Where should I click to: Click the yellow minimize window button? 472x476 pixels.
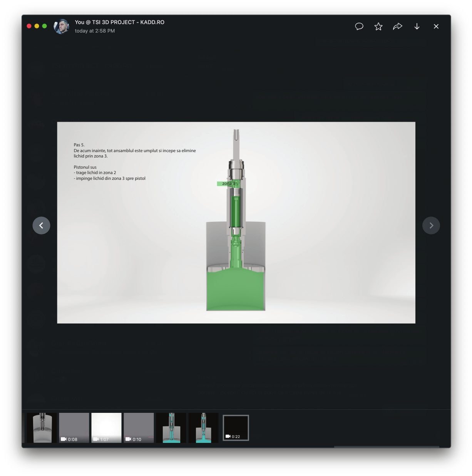(37, 26)
